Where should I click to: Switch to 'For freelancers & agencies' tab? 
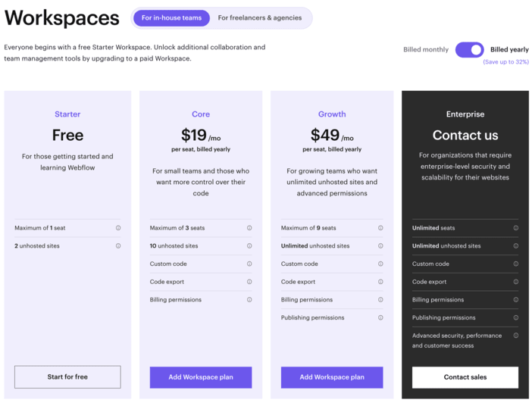click(259, 18)
